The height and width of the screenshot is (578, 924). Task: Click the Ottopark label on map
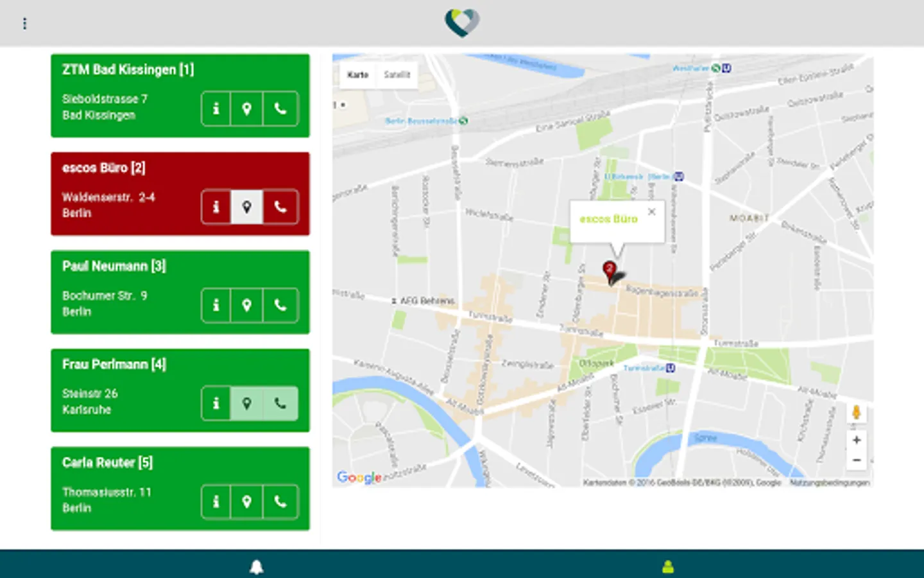point(596,363)
